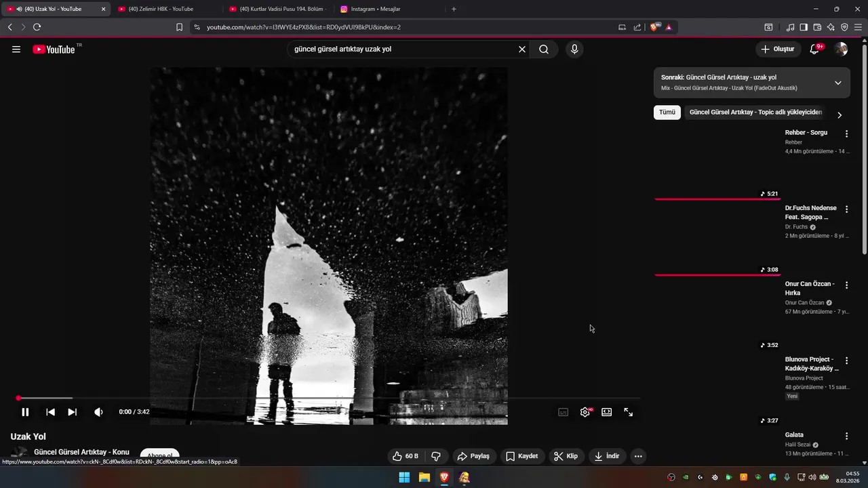Open the Brave browser main menu
Viewport: 868px width, 488px height.
point(858,27)
